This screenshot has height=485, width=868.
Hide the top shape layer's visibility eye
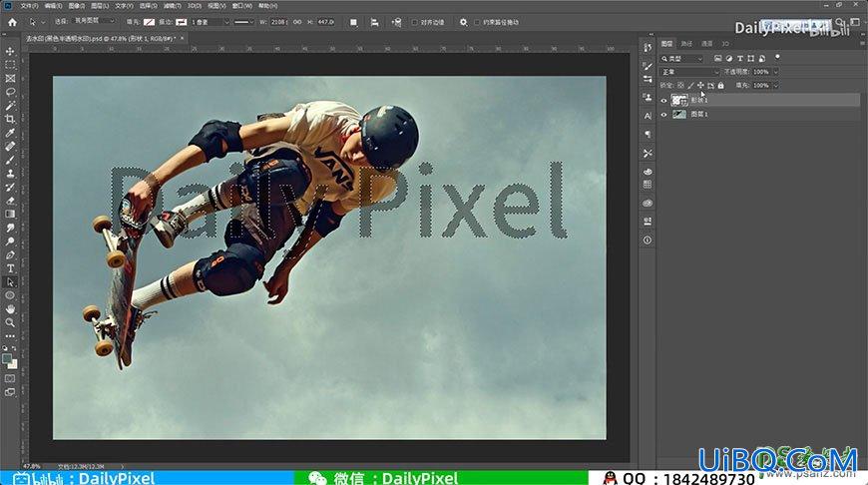click(x=663, y=100)
